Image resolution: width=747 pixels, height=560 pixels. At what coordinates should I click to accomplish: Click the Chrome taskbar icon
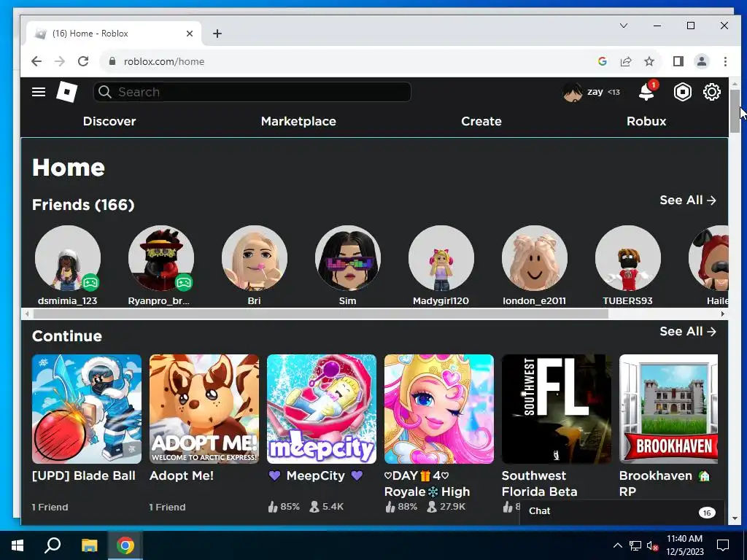[125, 545]
